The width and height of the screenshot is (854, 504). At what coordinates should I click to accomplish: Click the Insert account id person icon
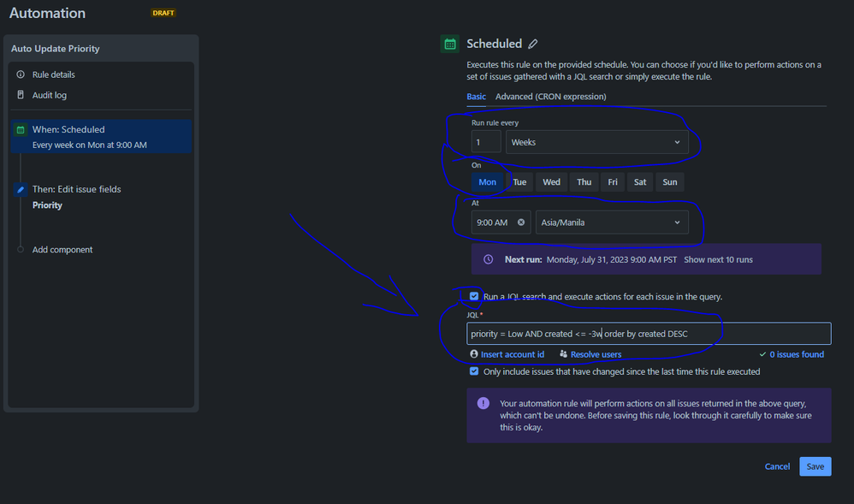474,354
